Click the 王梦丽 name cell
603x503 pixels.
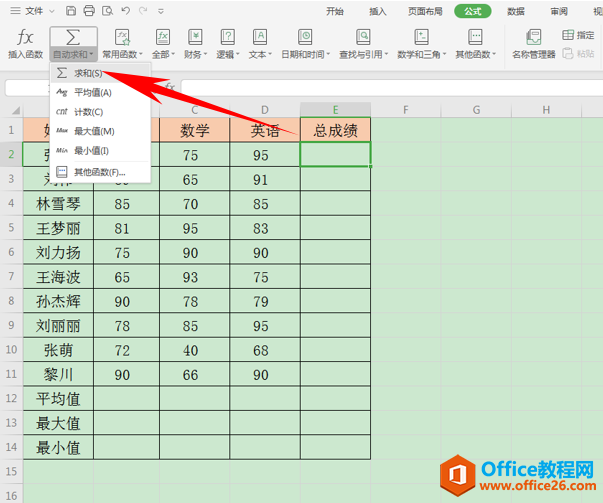(58, 228)
